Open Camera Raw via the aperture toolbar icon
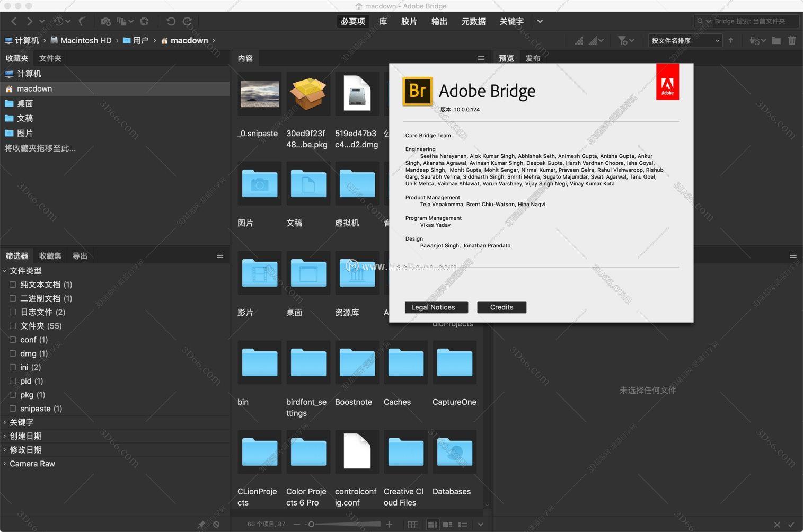 pos(144,21)
